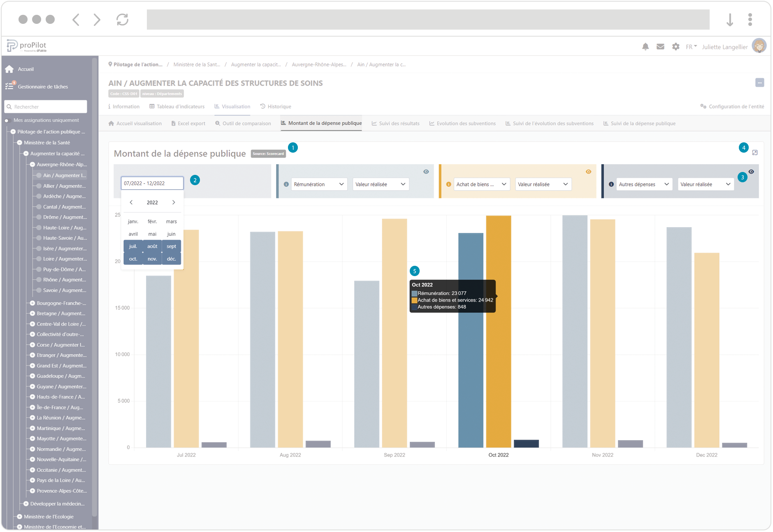773x532 pixels.
Task: Expand the Bretagne tree node
Action: point(32,314)
